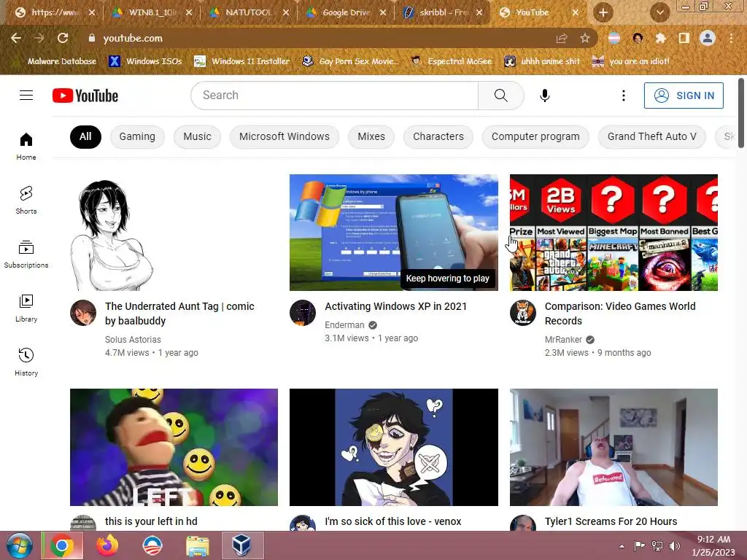The width and height of the screenshot is (747, 560).
Task: Open File Explorer from the taskbar
Action: (197, 545)
